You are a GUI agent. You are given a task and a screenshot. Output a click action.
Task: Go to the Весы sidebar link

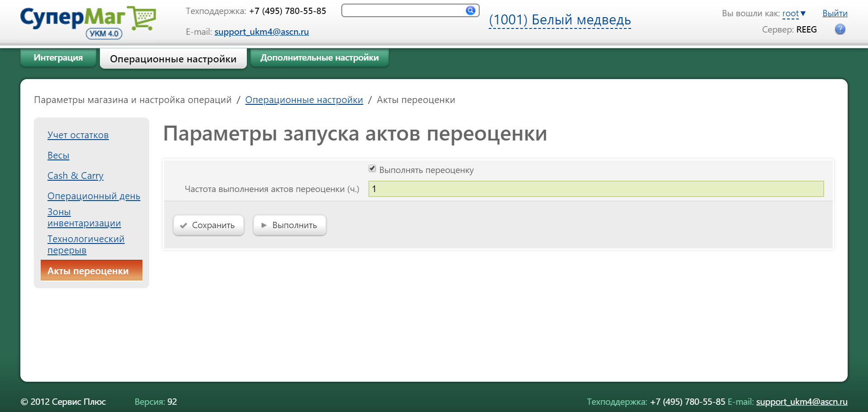click(x=58, y=155)
